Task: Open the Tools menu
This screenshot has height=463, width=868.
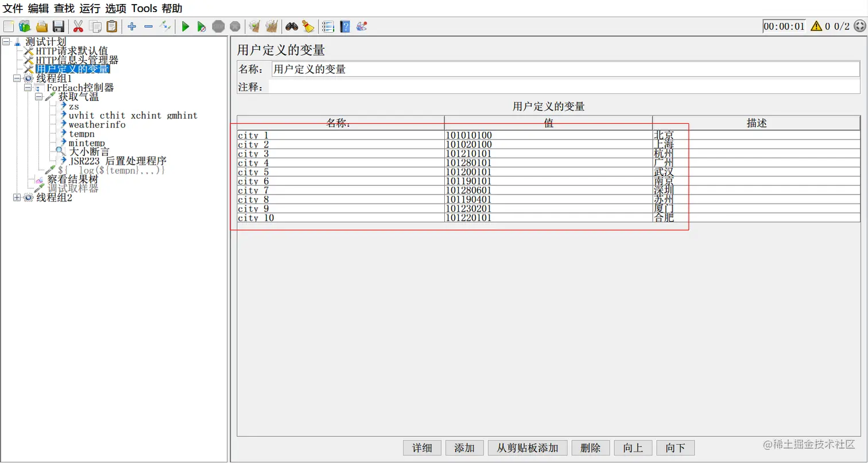Action: (144, 8)
